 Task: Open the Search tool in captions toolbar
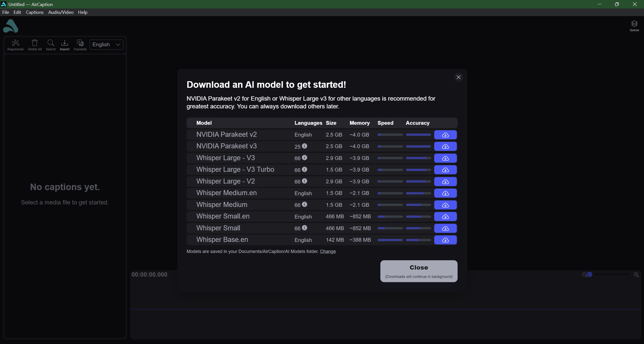coord(51,45)
